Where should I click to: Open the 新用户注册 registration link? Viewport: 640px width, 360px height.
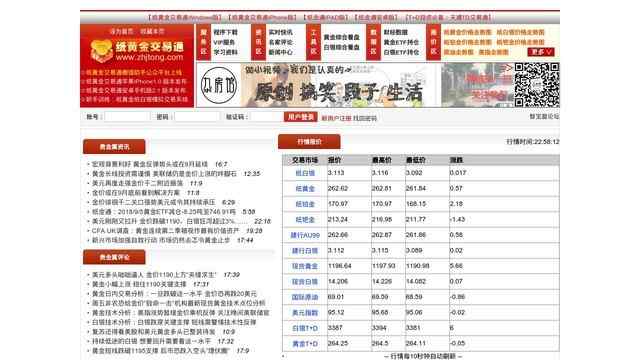point(336,118)
